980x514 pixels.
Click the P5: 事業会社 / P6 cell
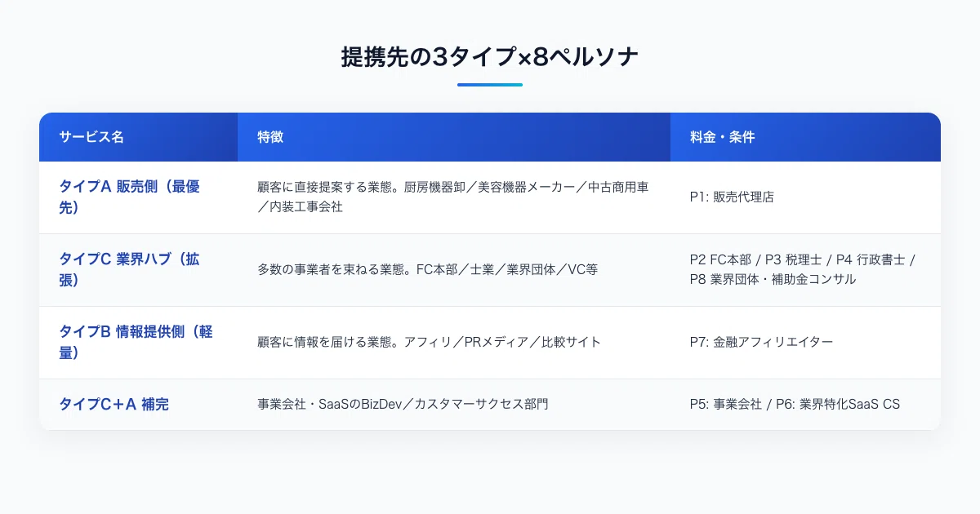(x=795, y=404)
